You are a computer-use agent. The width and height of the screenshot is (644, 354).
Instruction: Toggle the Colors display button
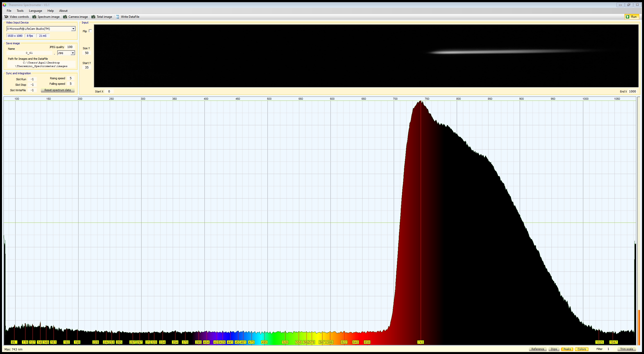581,349
